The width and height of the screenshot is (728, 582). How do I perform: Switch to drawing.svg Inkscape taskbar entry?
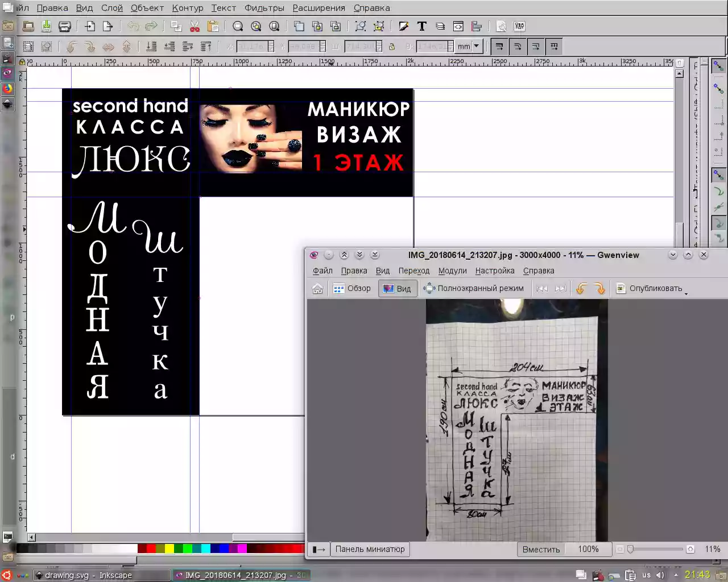point(101,575)
